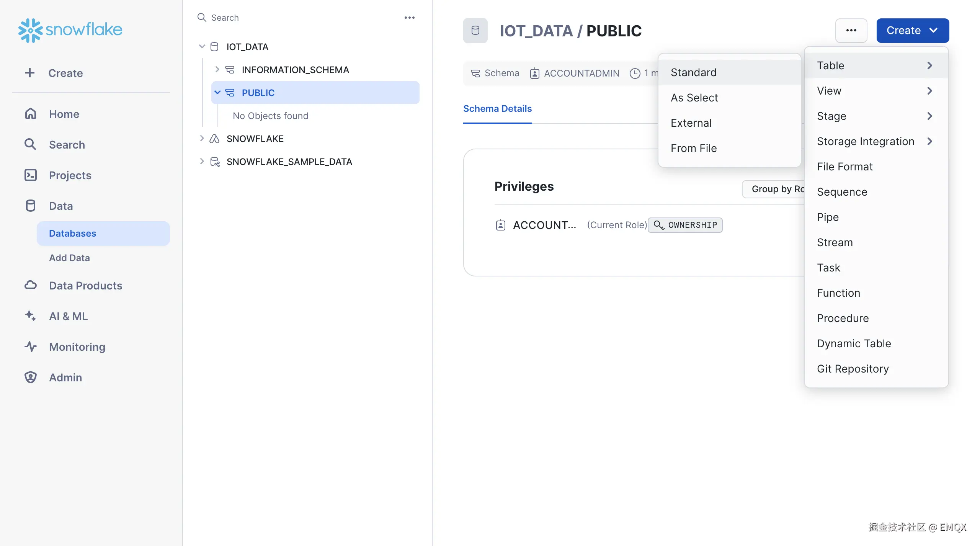Click the Snowflake logo

tap(70, 30)
